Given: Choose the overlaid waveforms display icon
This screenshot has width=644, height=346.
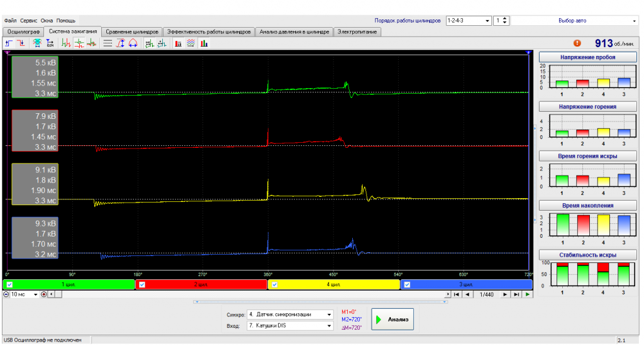Looking at the screenshot, I should coord(92,43).
